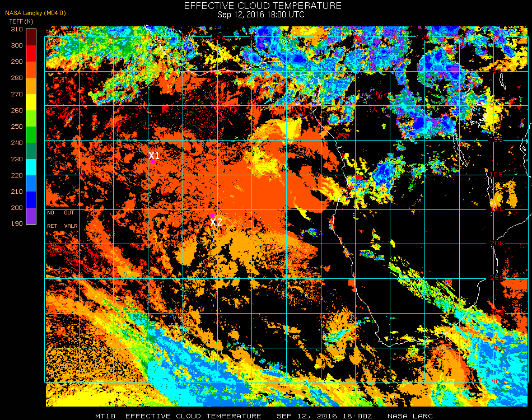Screen dimensions: 532x420
Task: Select the green 240-250 K legend swatch
Action: [x=31, y=135]
